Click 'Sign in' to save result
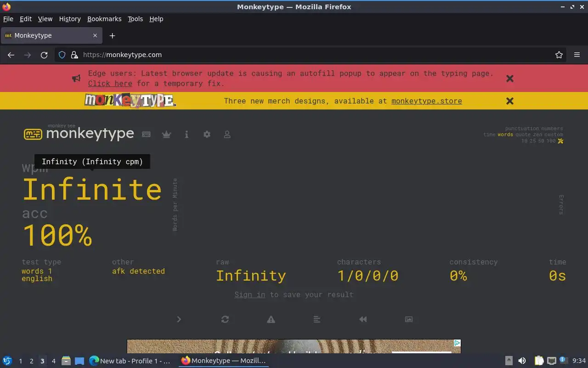This screenshot has width=588, height=368. point(250,294)
